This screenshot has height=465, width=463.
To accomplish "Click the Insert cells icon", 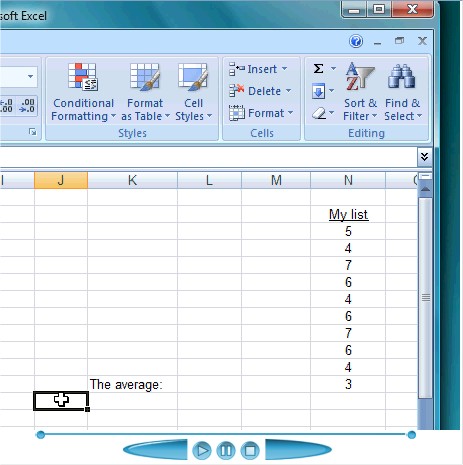I will 237,69.
